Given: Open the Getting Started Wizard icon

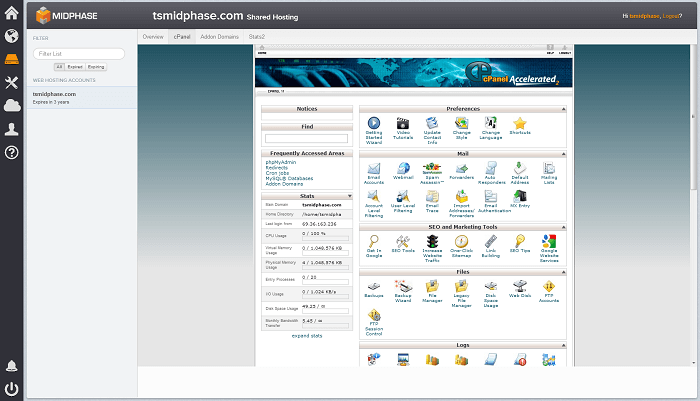Looking at the screenshot, I should [x=374, y=123].
